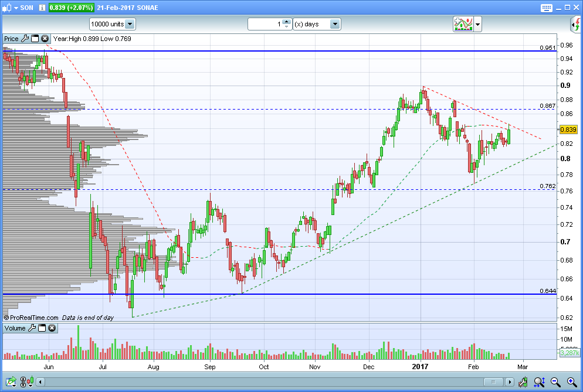Click the 0.839 (+2.07%) price badge

pos(71,8)
